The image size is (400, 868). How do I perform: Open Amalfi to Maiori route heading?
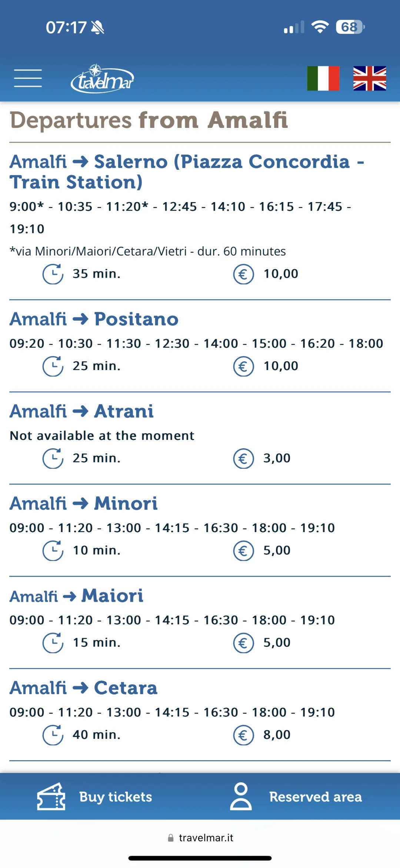tap(76, 596)
